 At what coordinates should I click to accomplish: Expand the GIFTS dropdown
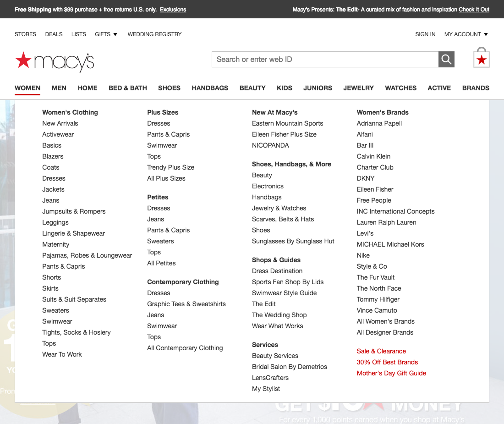click(x=106, y=34)
